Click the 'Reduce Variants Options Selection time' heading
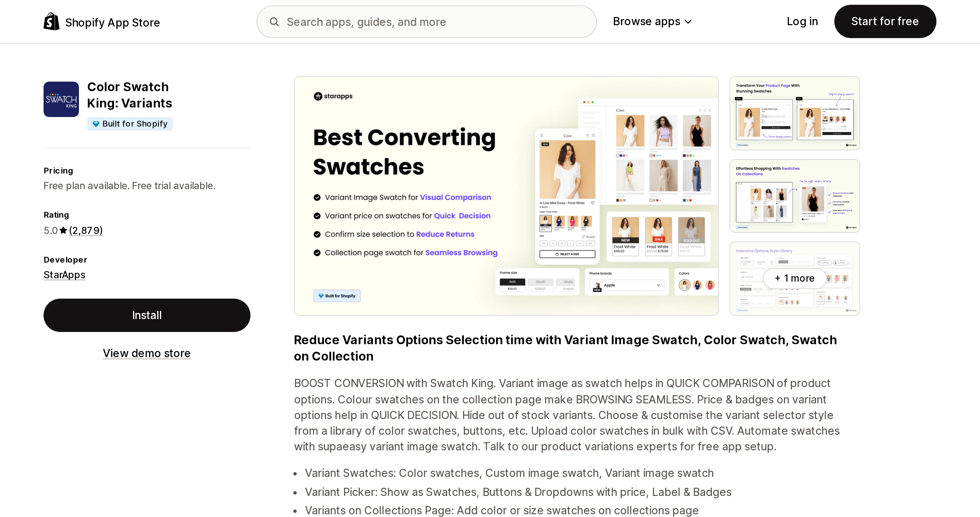Image resolution: width=980 pixels, height=517 pixels. point(565,348)
